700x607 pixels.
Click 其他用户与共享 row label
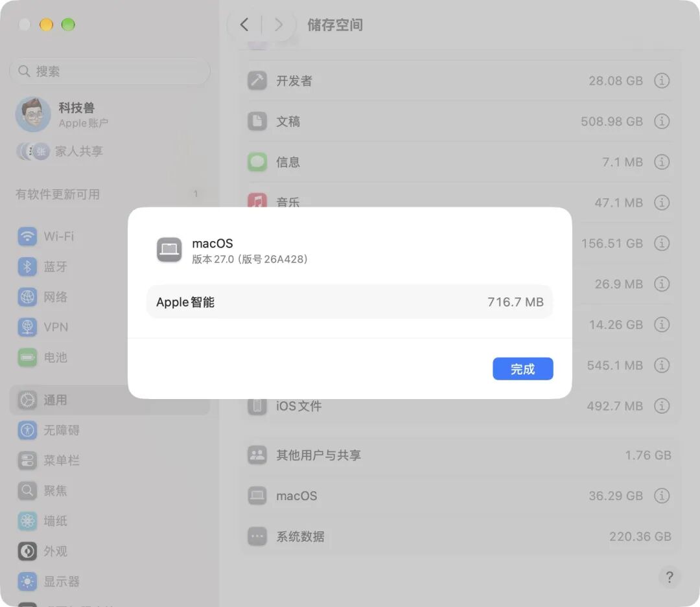click(318, 455)
